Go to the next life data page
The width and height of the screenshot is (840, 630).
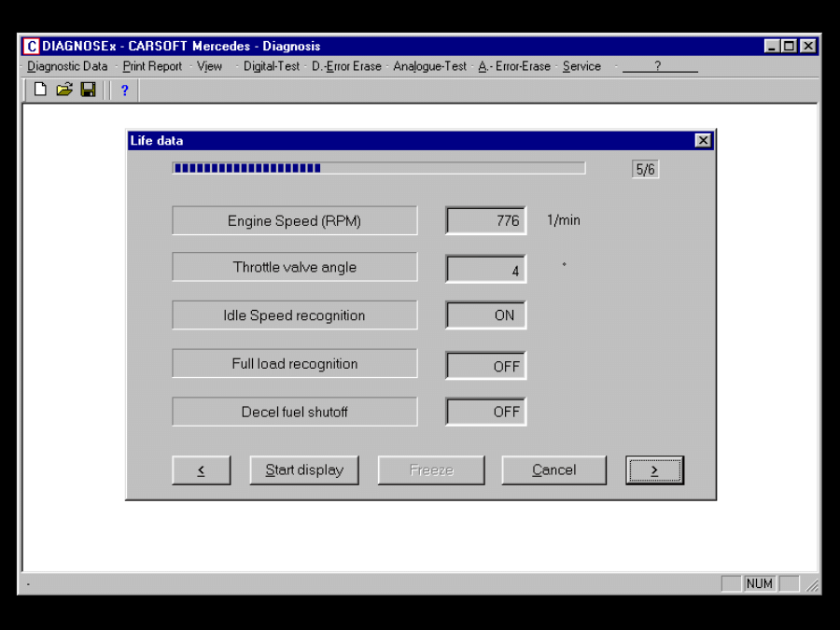click(x=654, y=470)
